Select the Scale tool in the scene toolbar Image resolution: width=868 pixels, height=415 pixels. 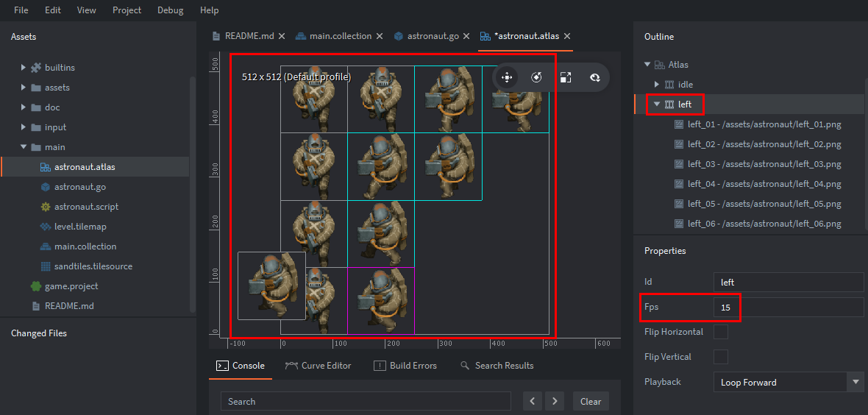coord(565,77)
